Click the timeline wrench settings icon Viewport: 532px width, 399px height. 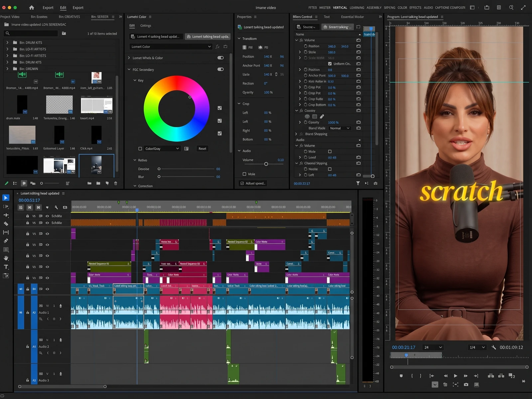(x=56, y=207)
